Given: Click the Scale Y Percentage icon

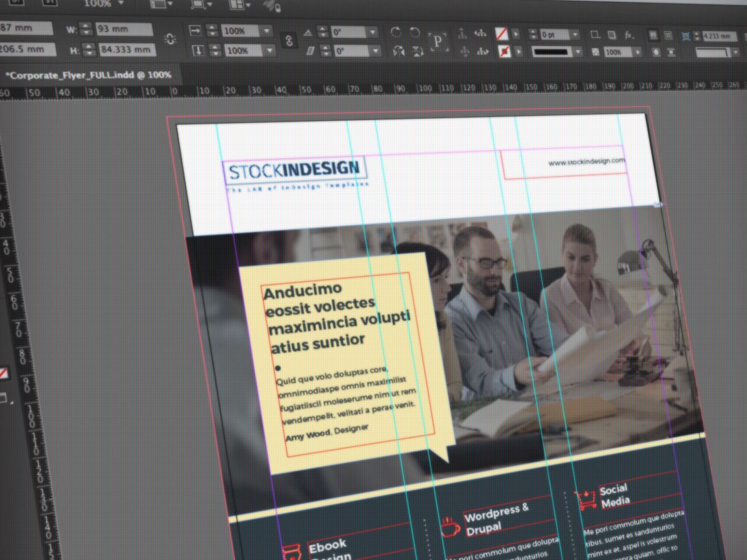Looking at the screenshot, I should pos(197,50).
